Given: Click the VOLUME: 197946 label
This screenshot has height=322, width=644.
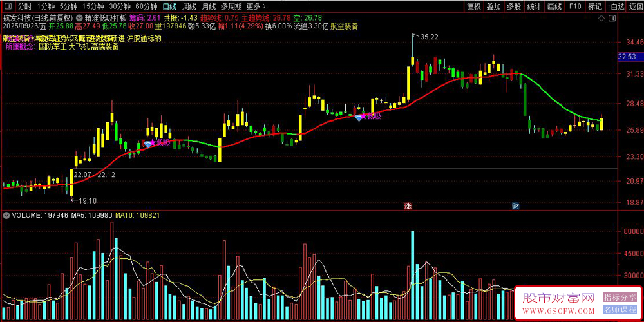Looking at the screenshot, I should click(40, 215).
